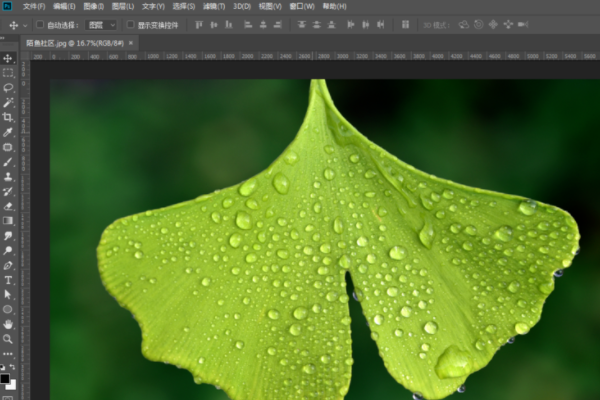Image resolution: width=600 pixels, height=400 pixels.
Task: Align right edges in options bar
Action: 278,25
